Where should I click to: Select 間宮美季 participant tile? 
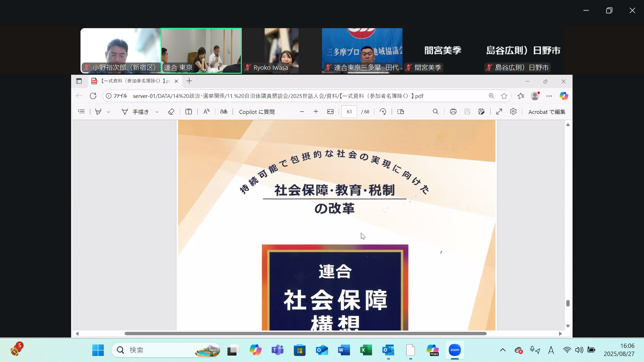(443, 51)
